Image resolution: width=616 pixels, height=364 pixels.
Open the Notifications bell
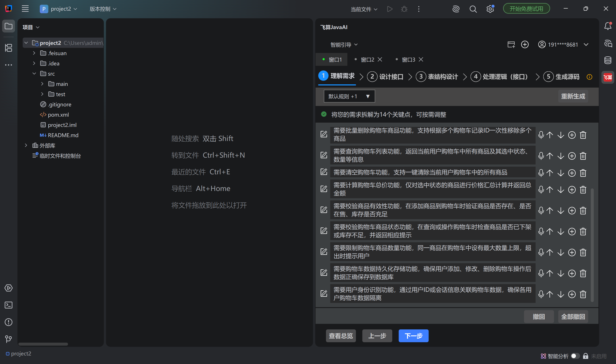[x=608, y=26]
